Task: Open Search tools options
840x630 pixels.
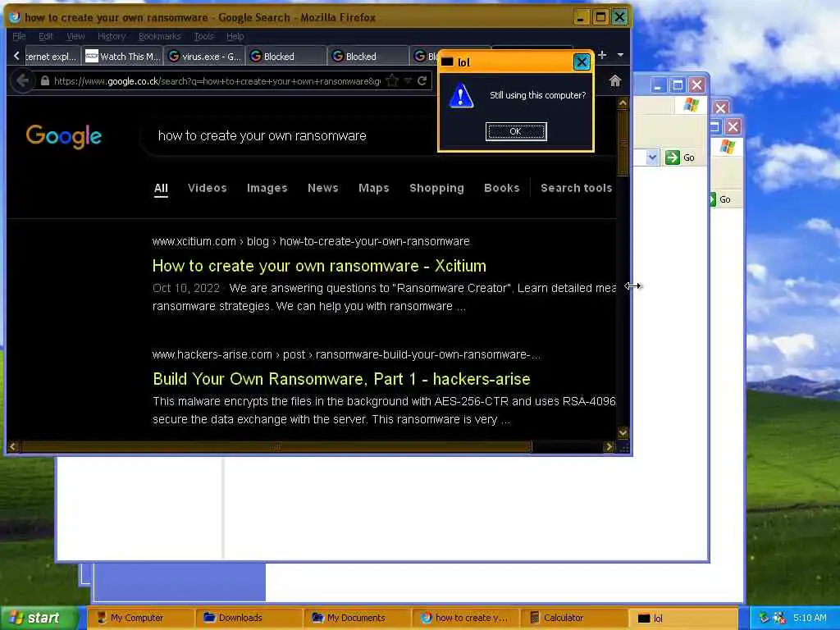Action: click(576, 188)
